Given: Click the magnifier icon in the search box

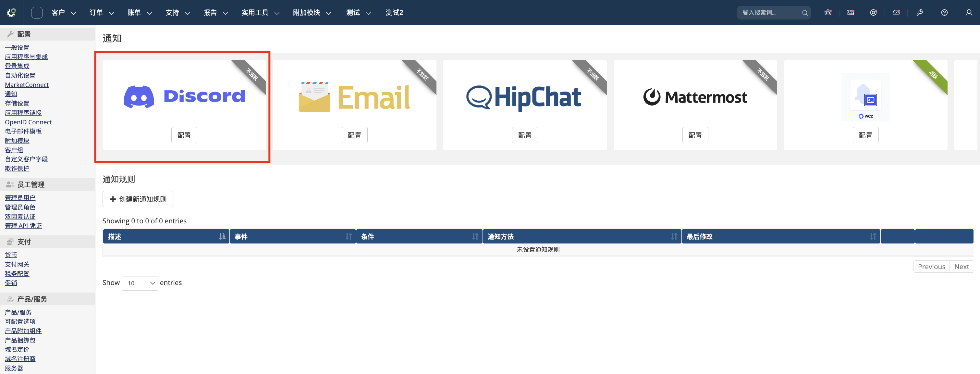Looking at the screenshot, I should click(x=805, y=13).
